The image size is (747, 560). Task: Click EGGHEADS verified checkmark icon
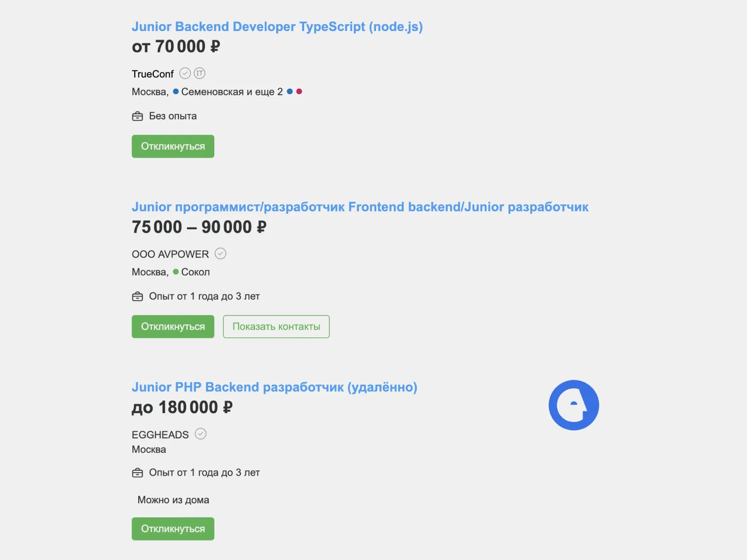[x=201, y=434]
